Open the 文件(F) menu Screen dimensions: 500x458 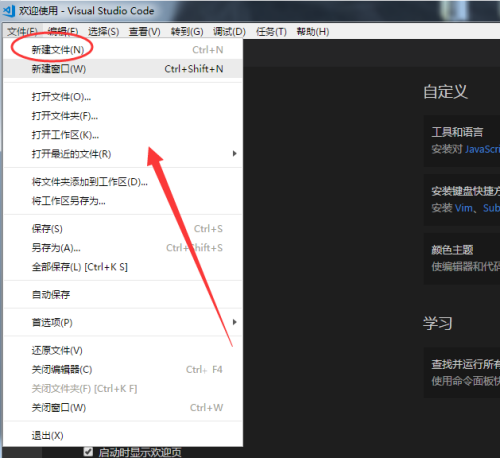(22, 31)
